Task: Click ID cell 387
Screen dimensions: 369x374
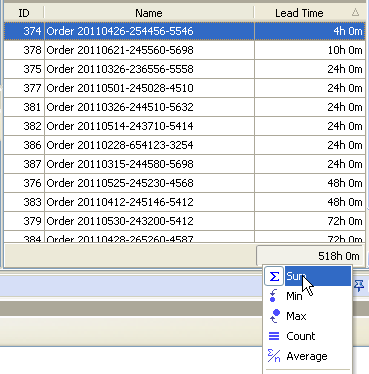Action: tap(24, 164)
